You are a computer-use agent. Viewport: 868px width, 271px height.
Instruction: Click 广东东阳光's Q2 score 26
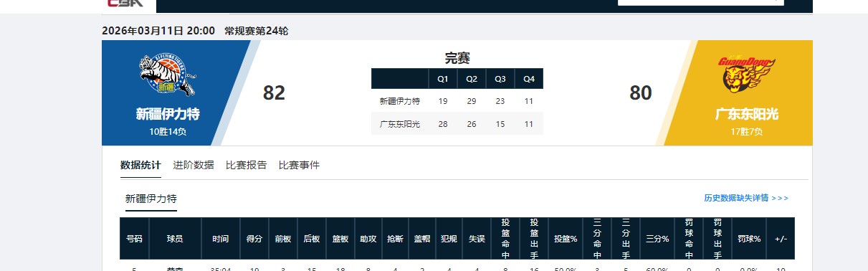[472, 124]
